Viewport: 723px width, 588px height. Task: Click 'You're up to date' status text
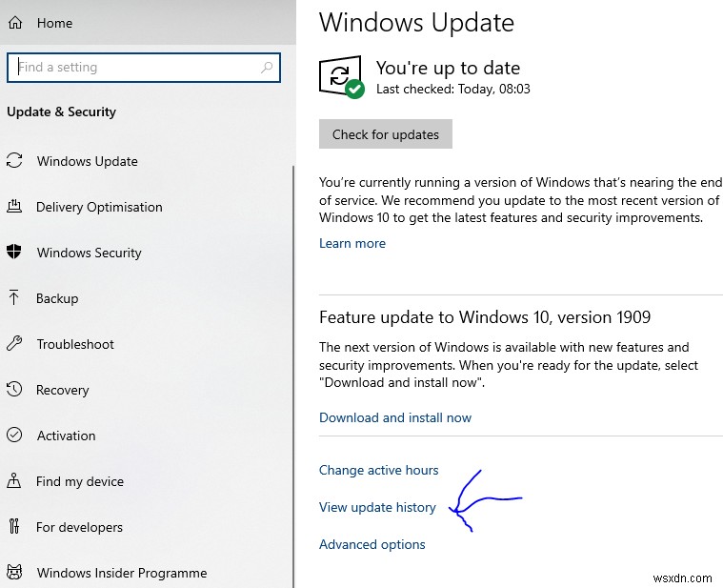tap(448, 68)
